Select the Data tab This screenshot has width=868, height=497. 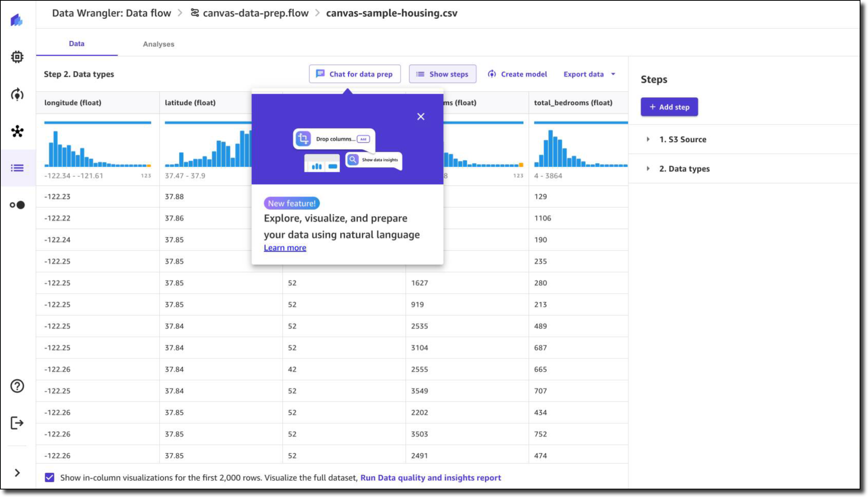[x=76, y=43]
